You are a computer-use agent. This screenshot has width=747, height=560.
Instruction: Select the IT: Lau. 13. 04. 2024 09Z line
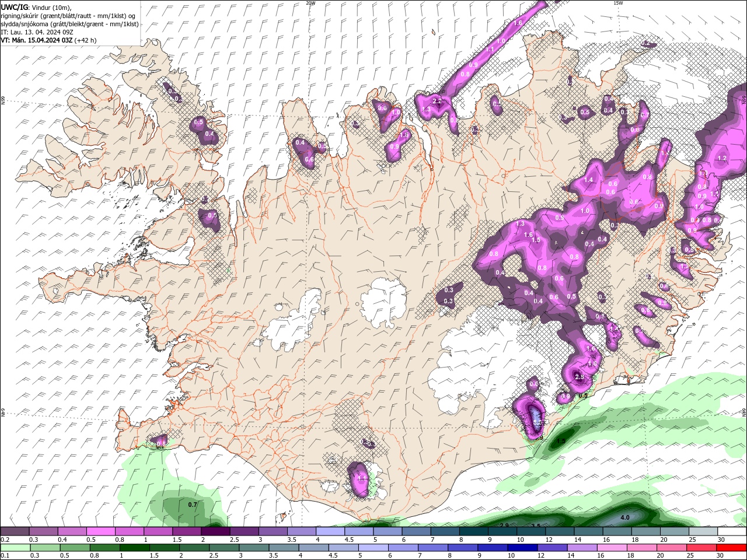tap(36, 32)
